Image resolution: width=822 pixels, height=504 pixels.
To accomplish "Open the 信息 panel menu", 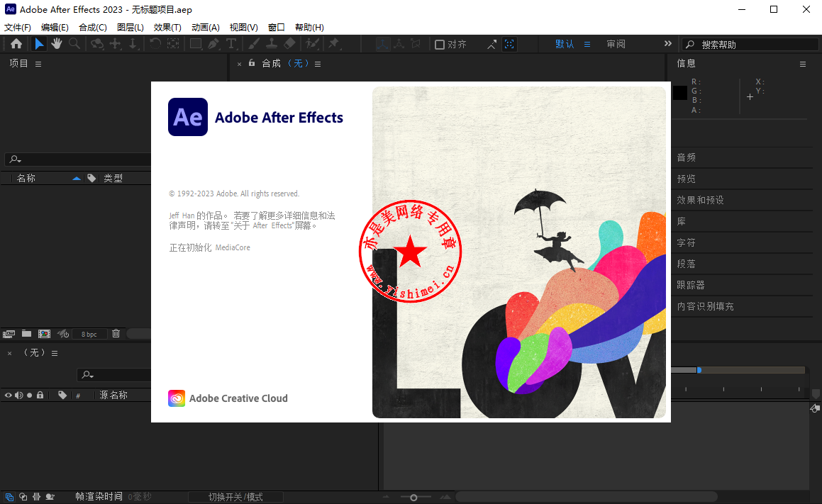I will [803, 64].
